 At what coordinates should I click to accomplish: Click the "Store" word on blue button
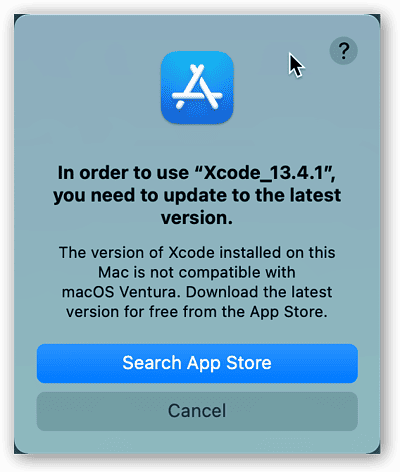[249, 363]
